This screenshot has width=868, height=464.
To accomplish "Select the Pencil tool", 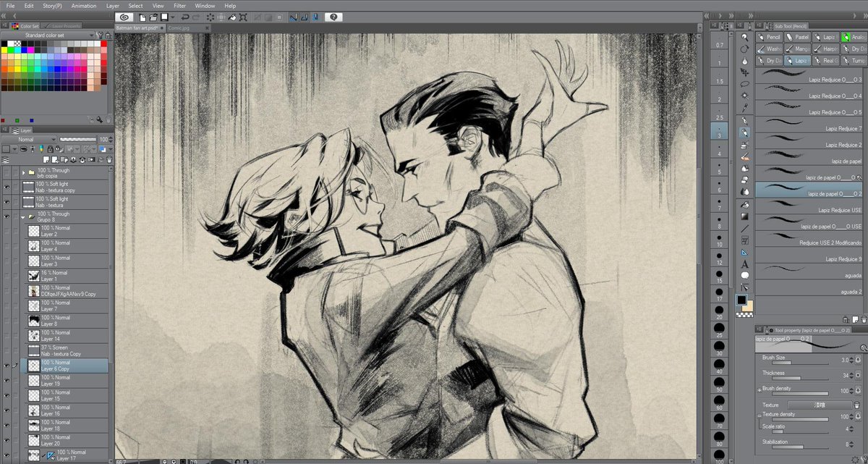I will click(744, 132).
